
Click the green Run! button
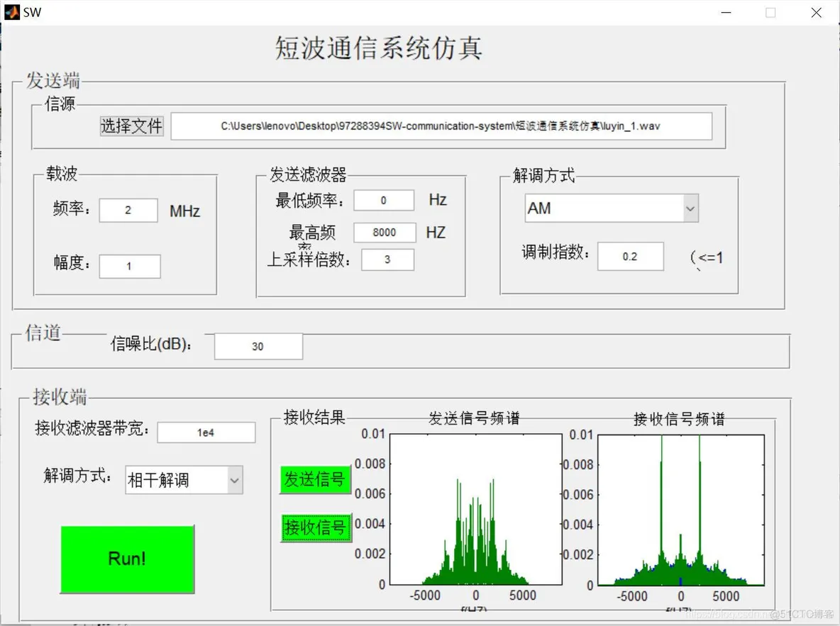point(127,559)
